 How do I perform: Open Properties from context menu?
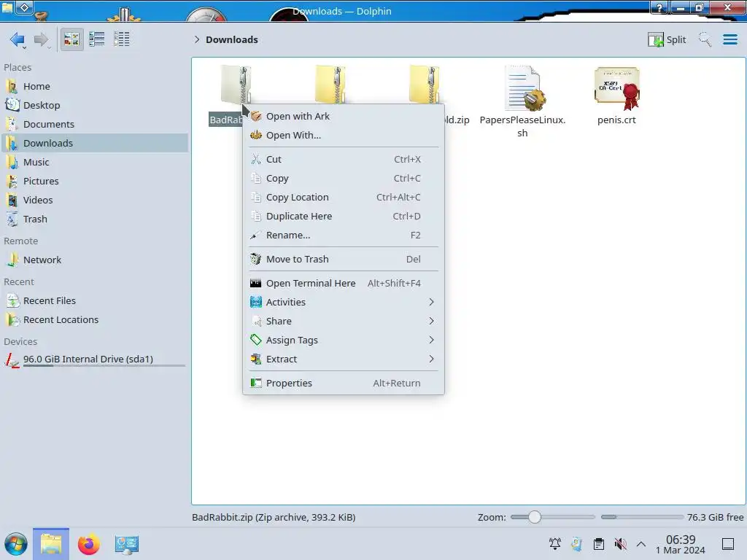343,384
